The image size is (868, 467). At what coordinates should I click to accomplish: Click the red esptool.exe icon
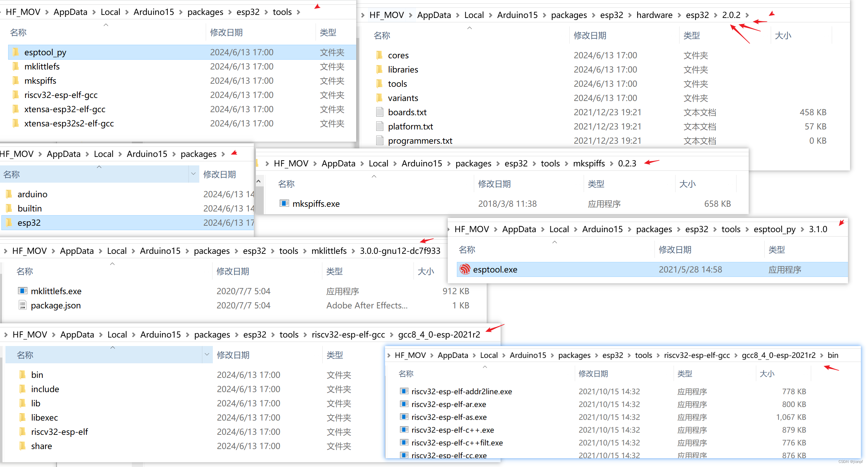[x=465, y=269]
